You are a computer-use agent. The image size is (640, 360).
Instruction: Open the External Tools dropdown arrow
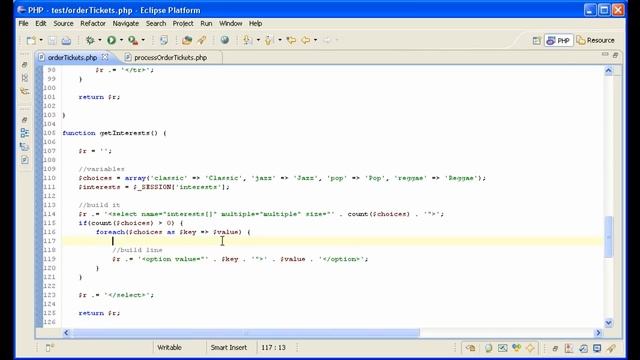click(x=143, y=40)
